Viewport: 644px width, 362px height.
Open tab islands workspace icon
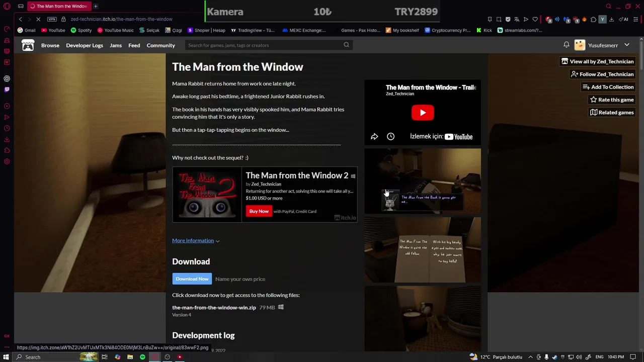pyautogui.click(x=21, y=6)
